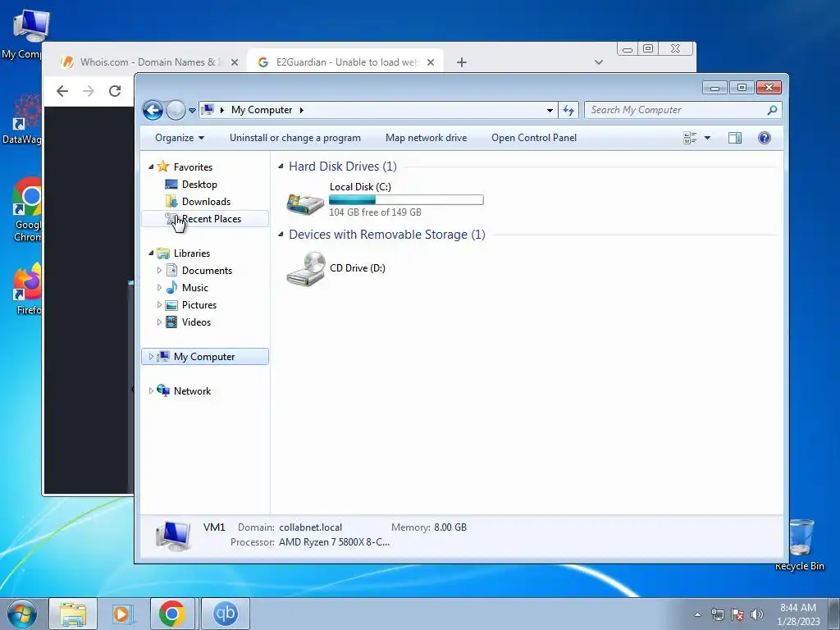Switch to Chrome on the taskbar
Screen dimensions: 840x630
[x=172, y=614]
